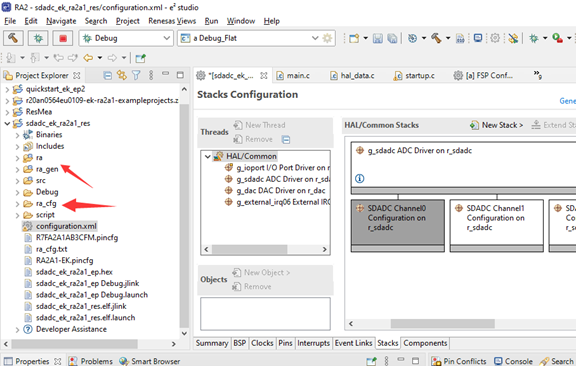Expand the ra_gen folder

tap(17, 169)
